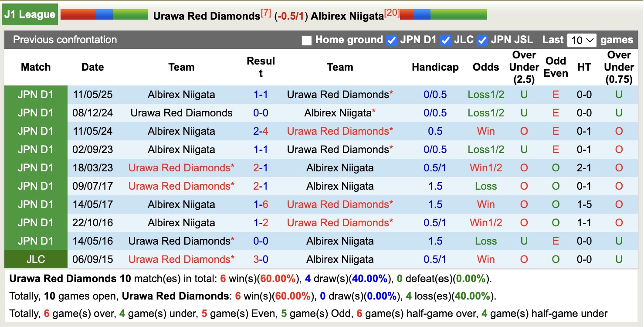Image resolution: width=644 pixels, height=327 pixels.
Task: Click the J1 League badge
Action: click(x=29, y=14)
